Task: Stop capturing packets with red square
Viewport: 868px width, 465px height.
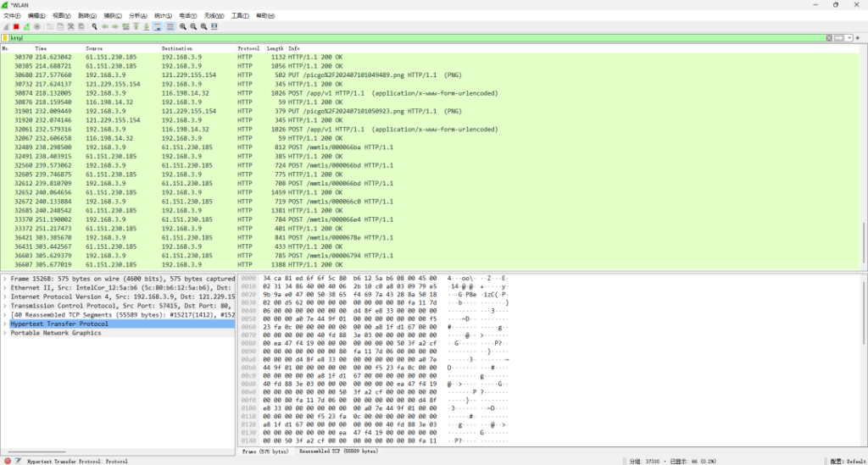Action: [x=16, y=26]
